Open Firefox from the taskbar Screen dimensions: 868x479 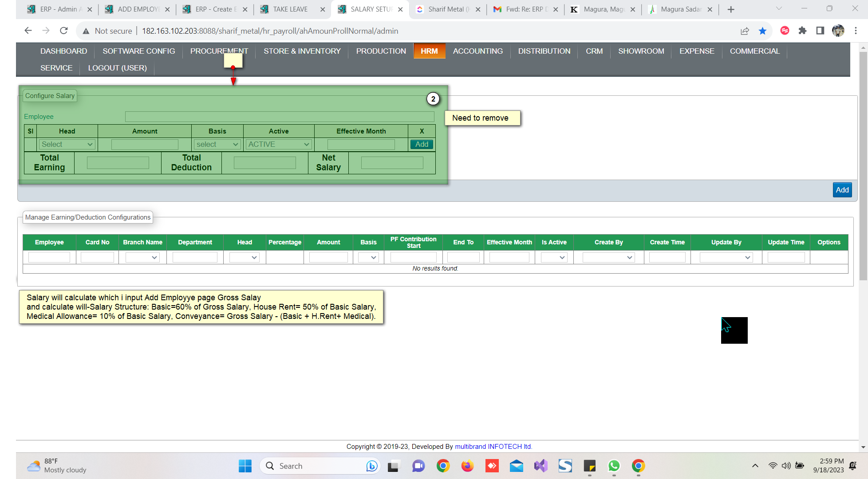467,466
